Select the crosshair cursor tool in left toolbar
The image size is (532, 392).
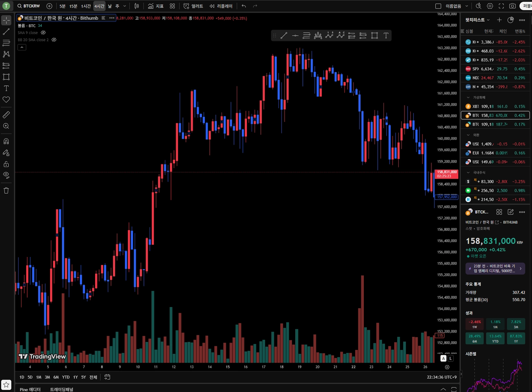[x=6, y=20]
